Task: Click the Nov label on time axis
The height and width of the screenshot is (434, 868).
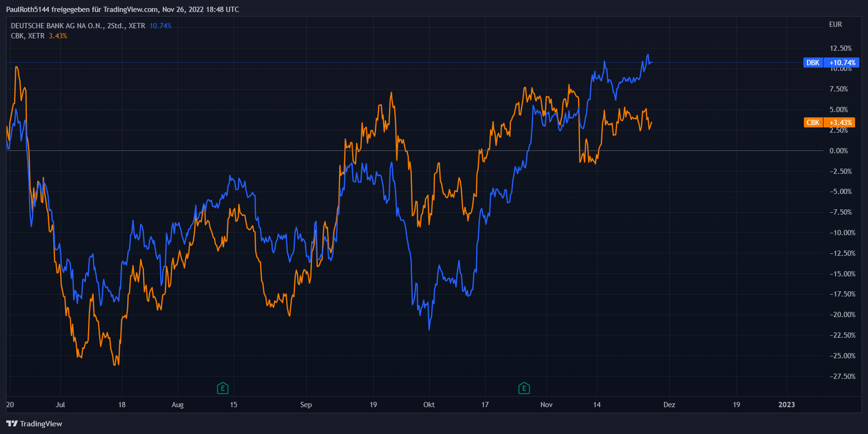Action: click(x=546, y=405)
